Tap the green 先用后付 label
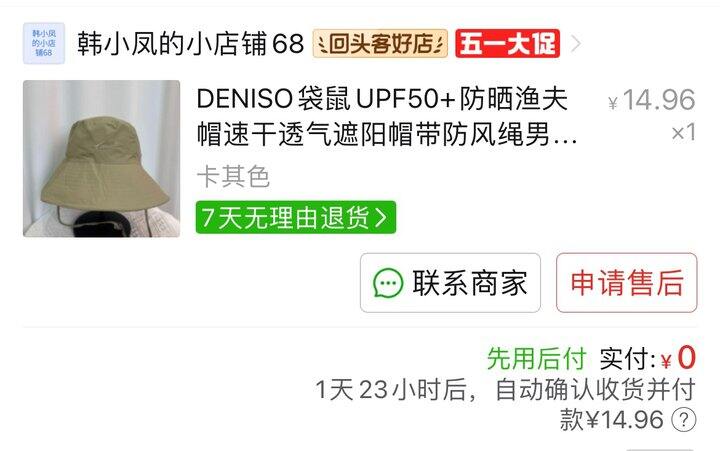Image resolution: width=720 pixels, height=451 pixels. pyautogui.click(x=537, y=358)
